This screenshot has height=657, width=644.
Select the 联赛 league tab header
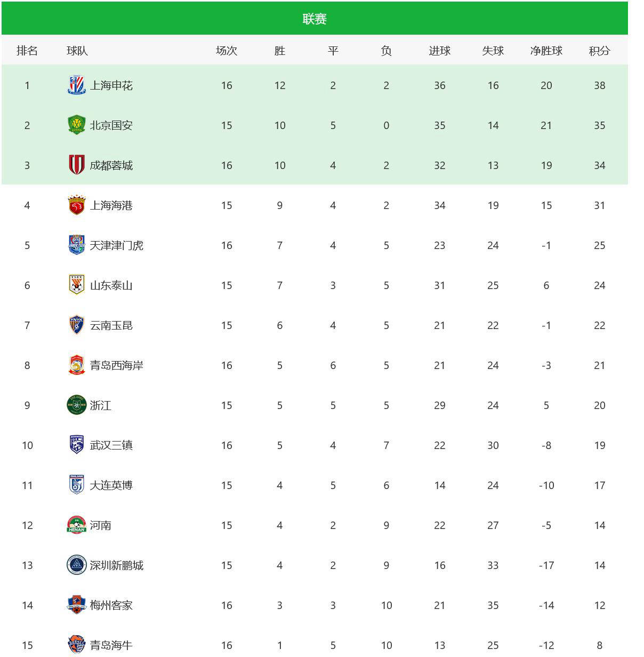[x=315, y=19]
